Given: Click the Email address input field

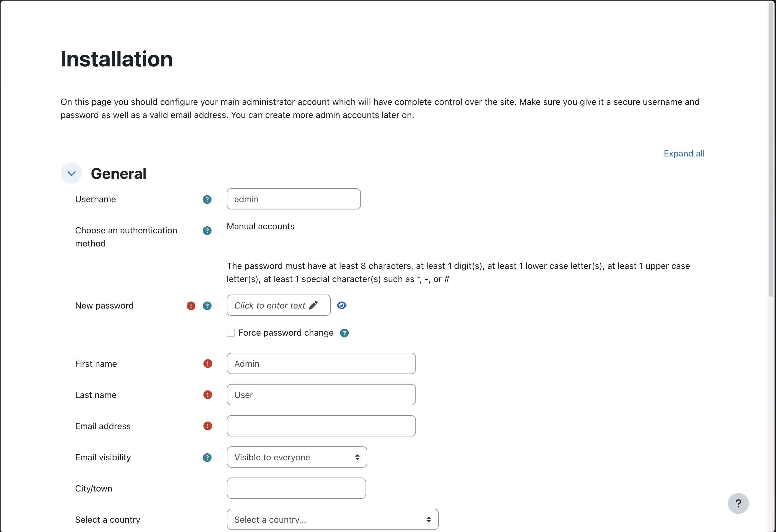Looking at the screenshot, I should [x=321, y=426].
